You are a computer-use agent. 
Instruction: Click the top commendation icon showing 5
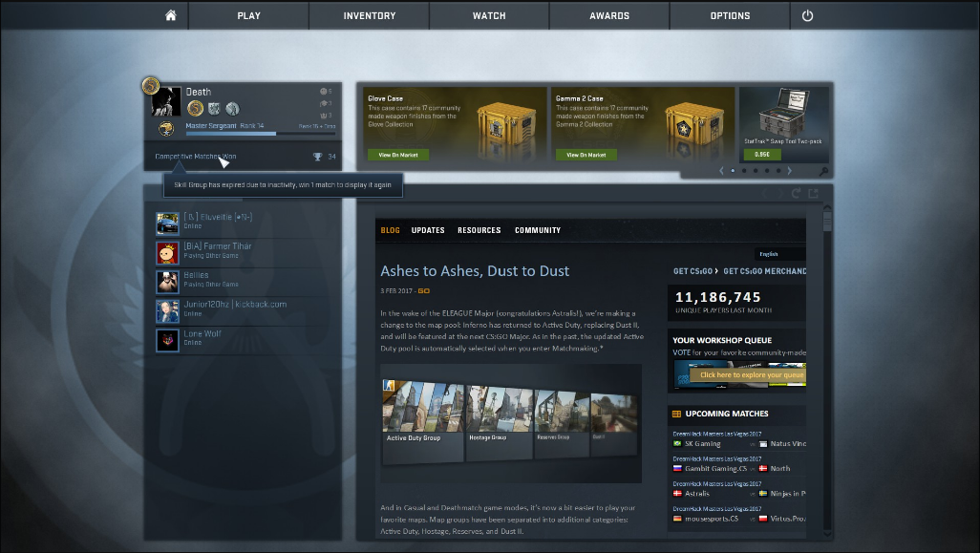pyautogui.click(x=323, y=92)
